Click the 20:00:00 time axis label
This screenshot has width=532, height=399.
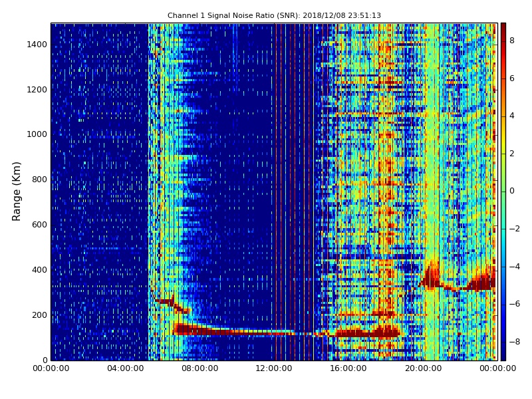click(423, 368)
